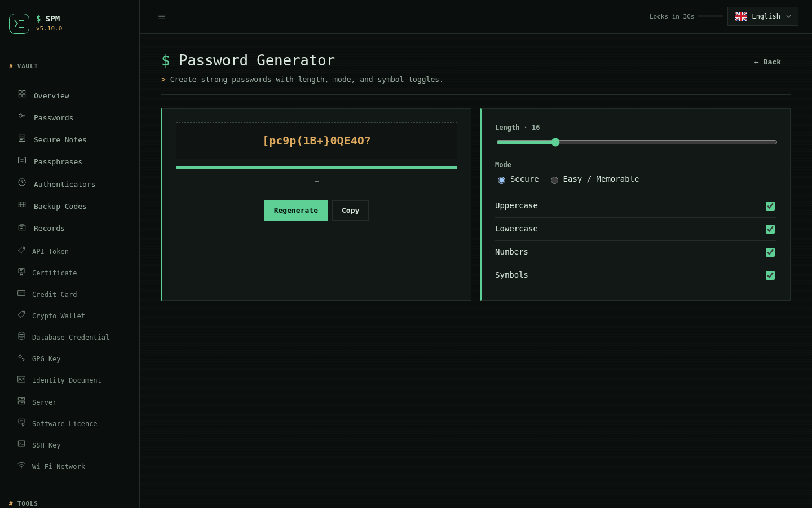The height and width of the screenshot is (508, 812).
Task: Click the version label v5.10.0
Action: pyautogui.click(x=49, y=28)
